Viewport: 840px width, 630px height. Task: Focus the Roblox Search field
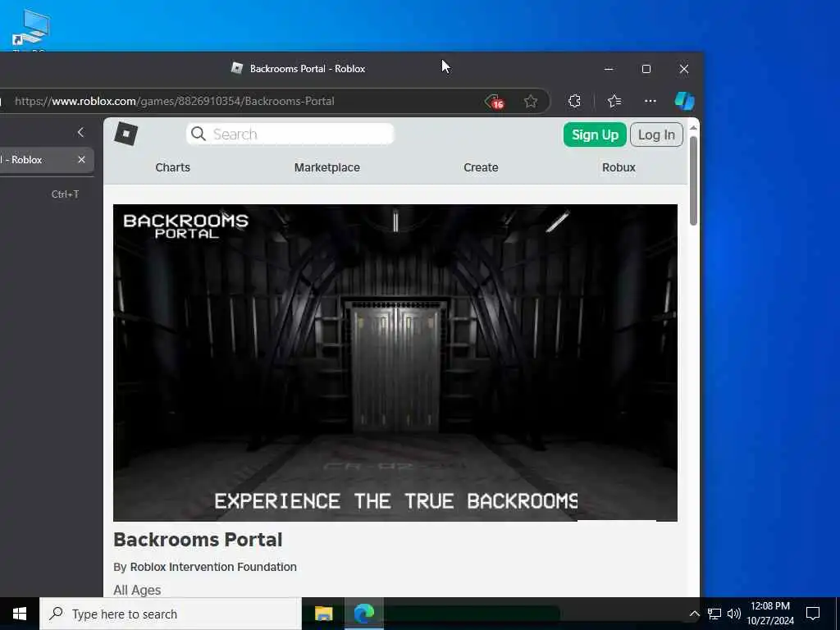pos(290,134)
